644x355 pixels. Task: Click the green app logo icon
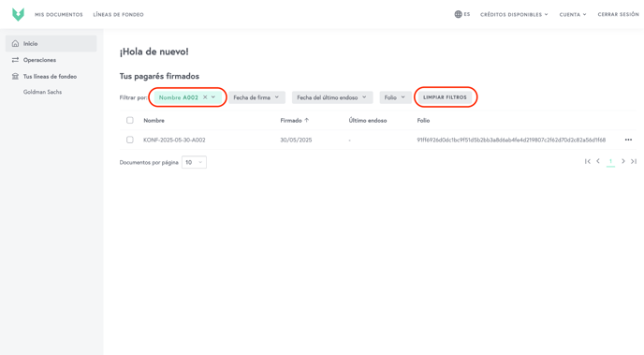[18, 14]
